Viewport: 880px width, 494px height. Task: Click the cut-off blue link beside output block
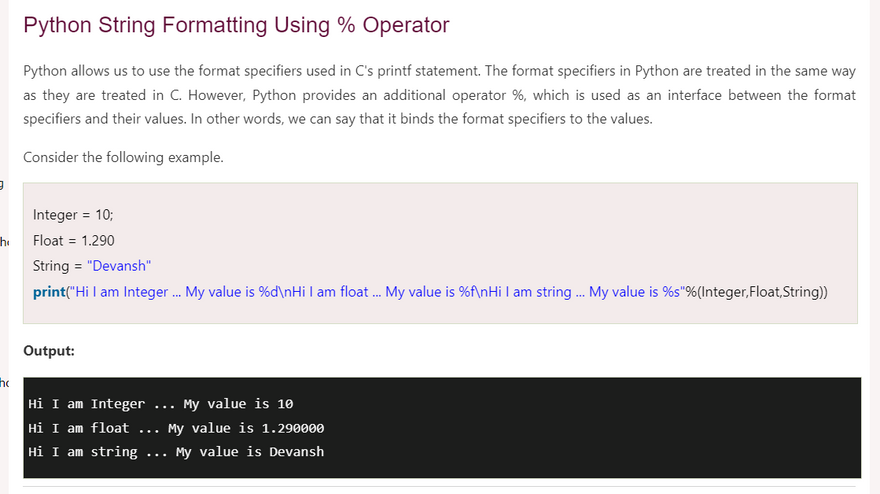click(x=4, y=383)
